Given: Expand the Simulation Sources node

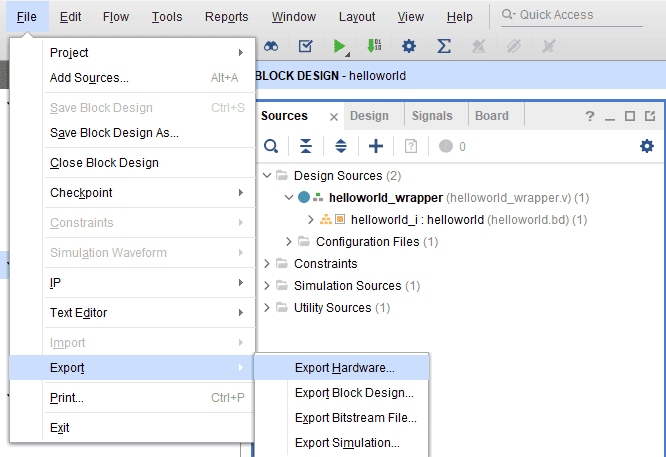Looking at the screenshot, I should [x=268, y=286].
